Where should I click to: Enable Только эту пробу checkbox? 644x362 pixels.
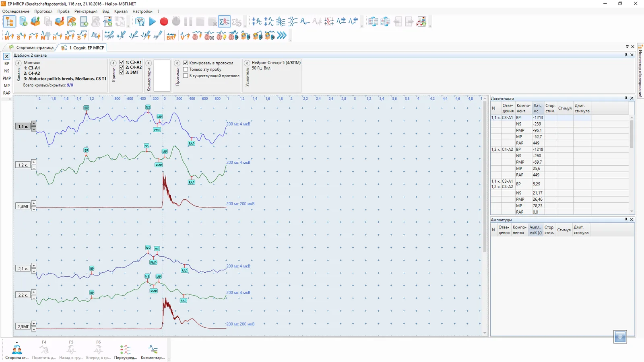point(186,69)
